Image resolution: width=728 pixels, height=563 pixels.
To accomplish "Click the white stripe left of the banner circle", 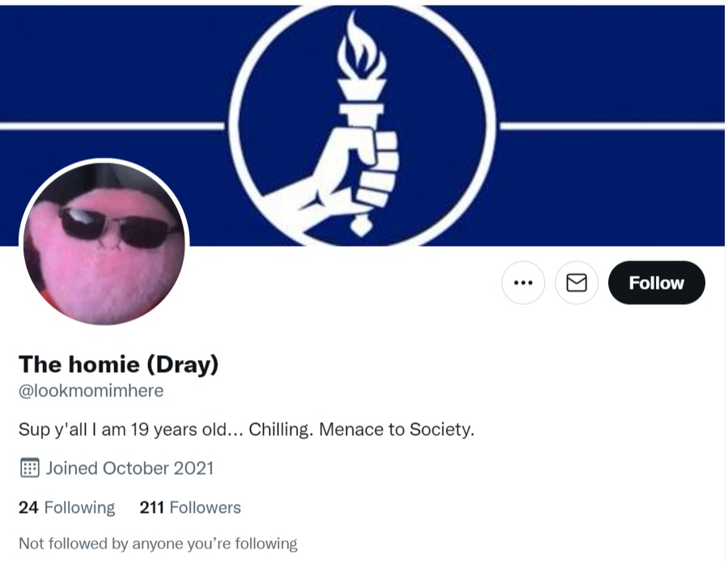I will [x=112, y=126].
